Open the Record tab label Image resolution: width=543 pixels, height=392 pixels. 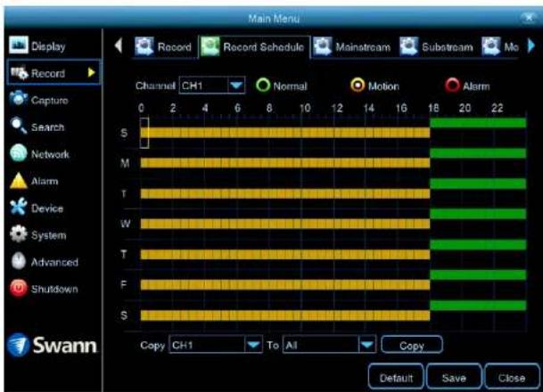174,47
